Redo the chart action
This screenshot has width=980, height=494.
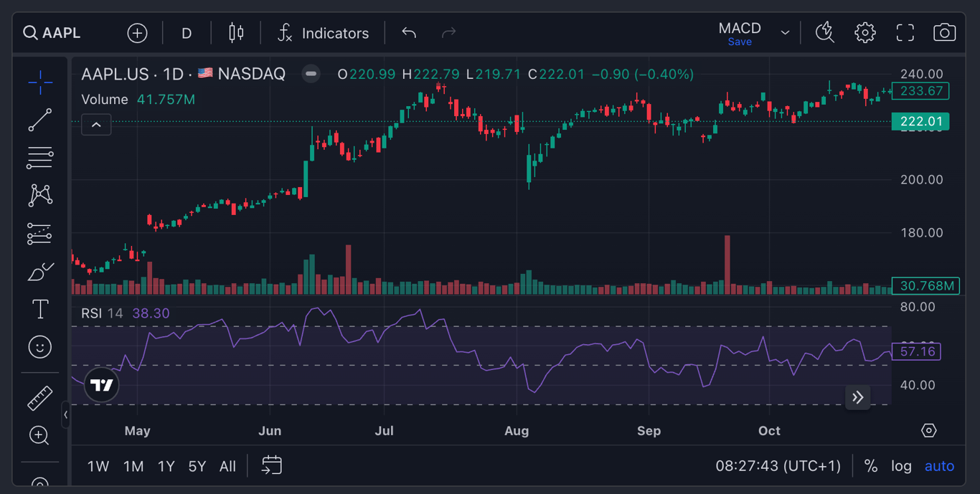[448, 33]
